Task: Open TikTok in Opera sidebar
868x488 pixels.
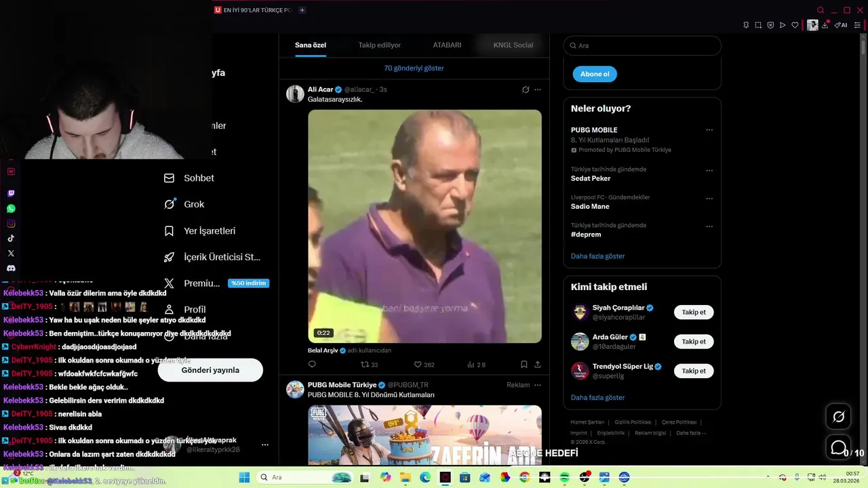Action: [x=11, y=239]
